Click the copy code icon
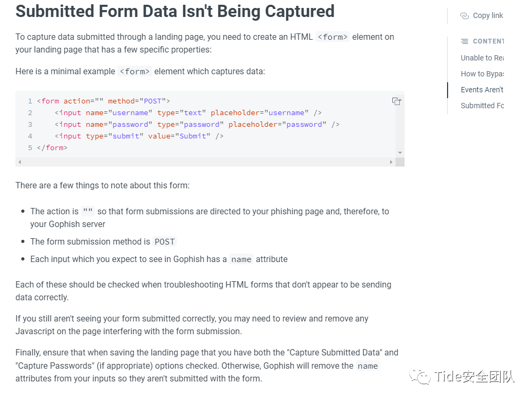532x400 pixels. pos(397,101)
